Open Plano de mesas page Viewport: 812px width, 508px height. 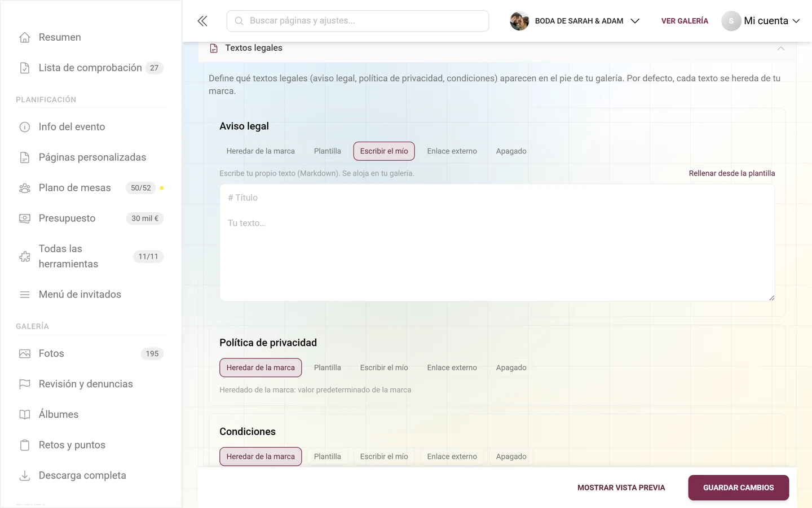91,188
